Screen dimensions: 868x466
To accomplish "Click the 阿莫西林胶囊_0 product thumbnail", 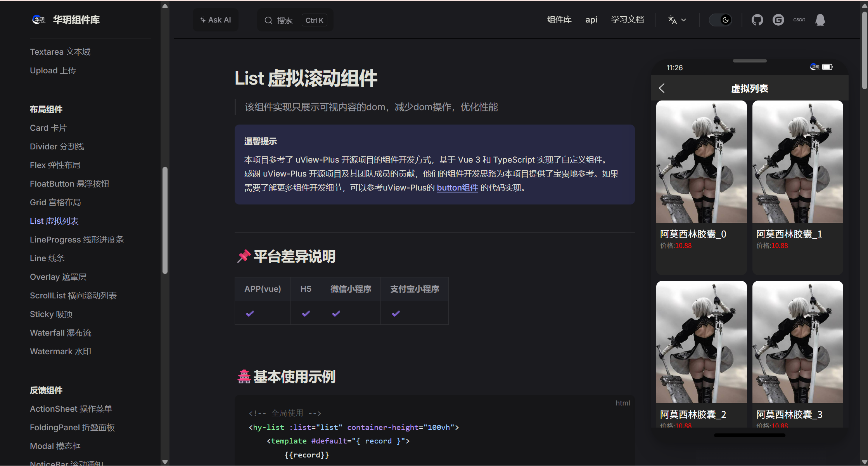I will tap(701, 161).
